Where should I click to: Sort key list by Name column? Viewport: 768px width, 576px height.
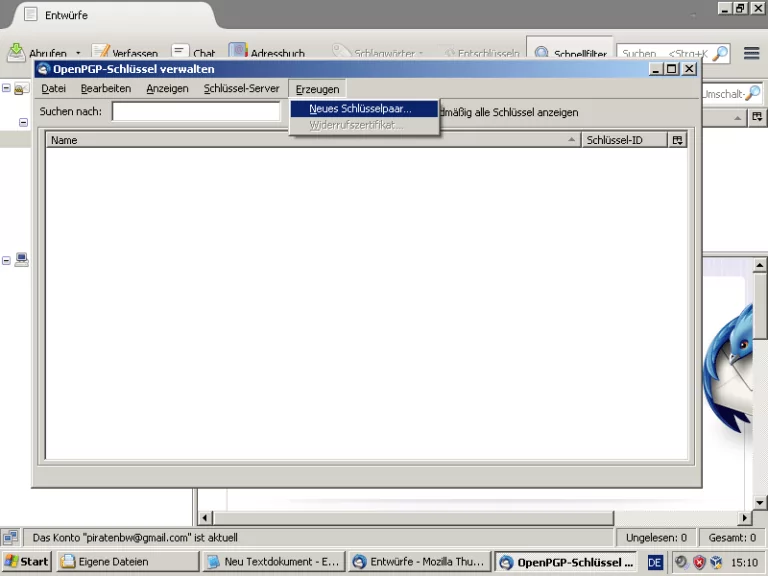(313, 140)
